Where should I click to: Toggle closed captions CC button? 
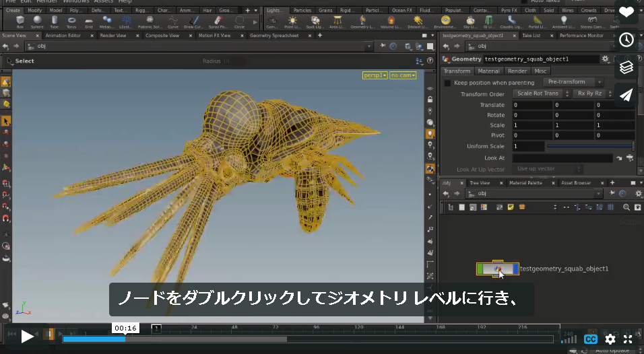(591, 339)
